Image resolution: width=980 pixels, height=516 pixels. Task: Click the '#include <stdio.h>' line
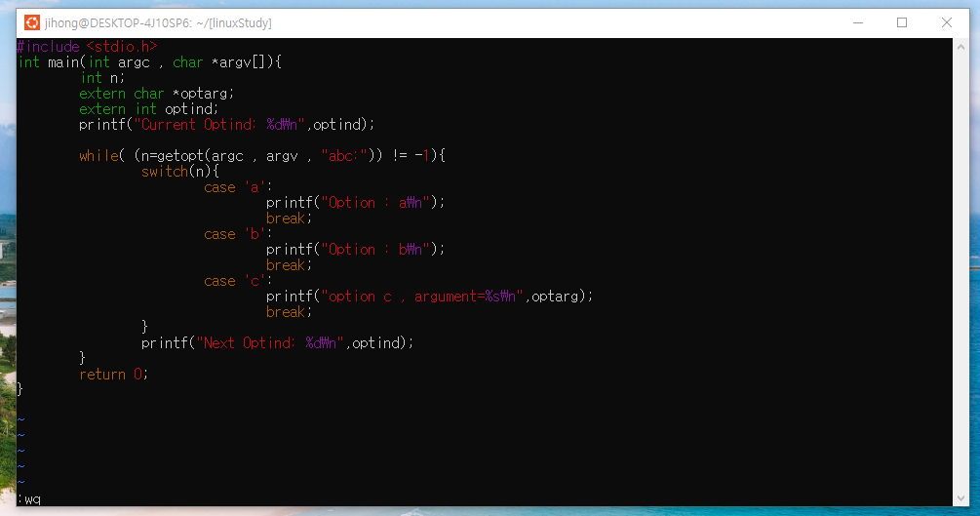pyautogui.click(x=87, y=46)
